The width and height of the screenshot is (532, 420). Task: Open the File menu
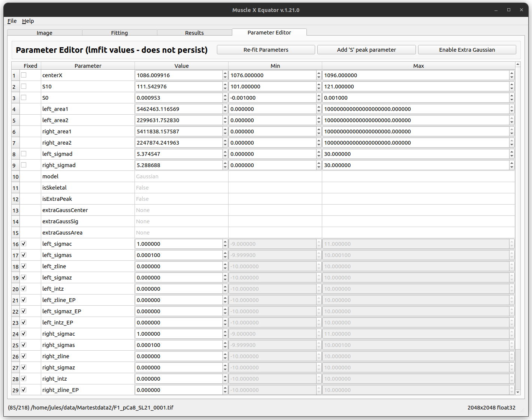[x=12, y=21]
